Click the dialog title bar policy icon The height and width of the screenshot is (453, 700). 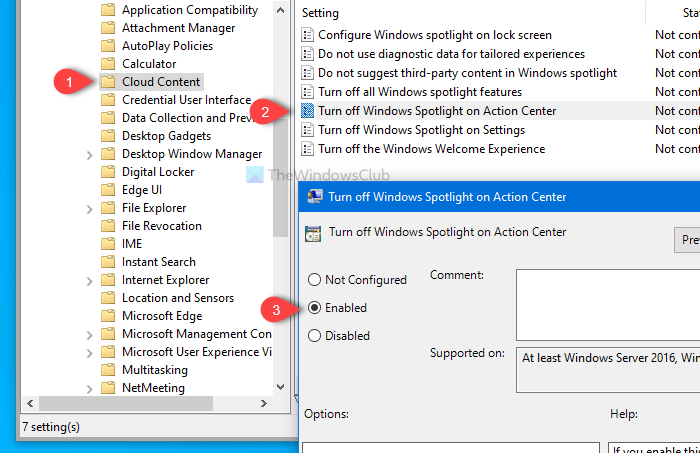coord(313,197)
